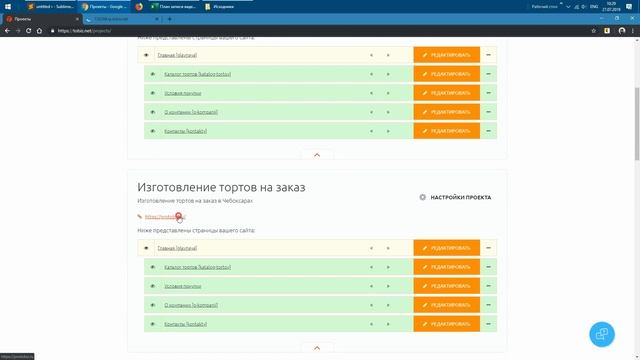This screenshot has width=640, height=360.
Task: Collapse the upper project with its chevron
Action: click(317, 155)
